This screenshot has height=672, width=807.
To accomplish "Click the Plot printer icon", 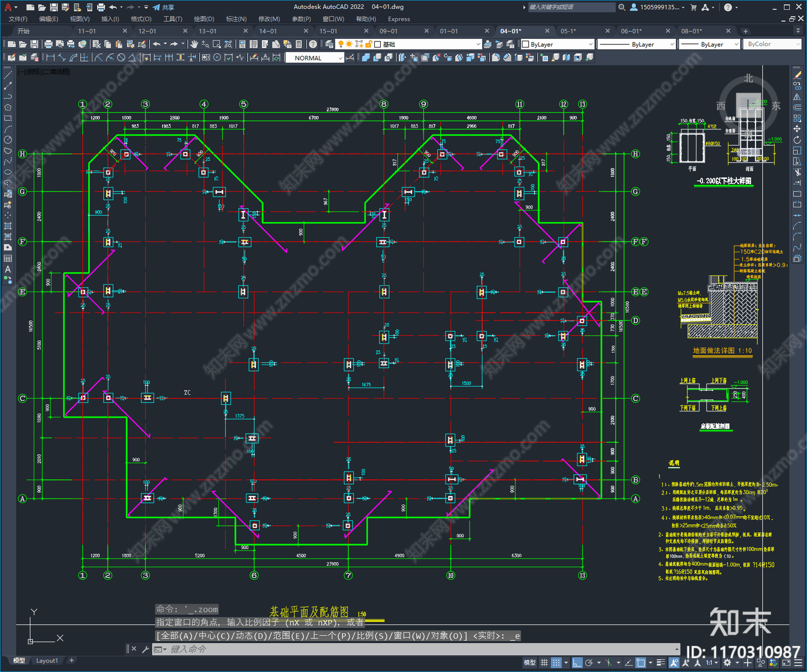I will pyautogui.click(x=48, y=44).
